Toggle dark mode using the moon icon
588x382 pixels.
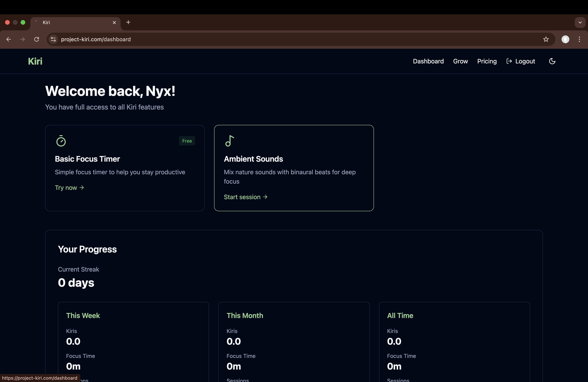tap(552, 61)
